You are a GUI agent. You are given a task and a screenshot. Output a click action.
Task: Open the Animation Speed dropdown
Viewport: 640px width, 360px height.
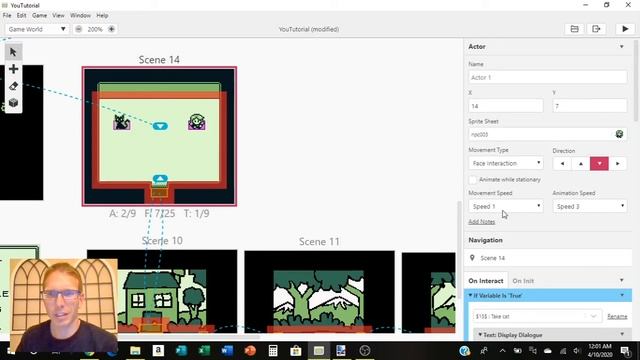click(590, 206)
